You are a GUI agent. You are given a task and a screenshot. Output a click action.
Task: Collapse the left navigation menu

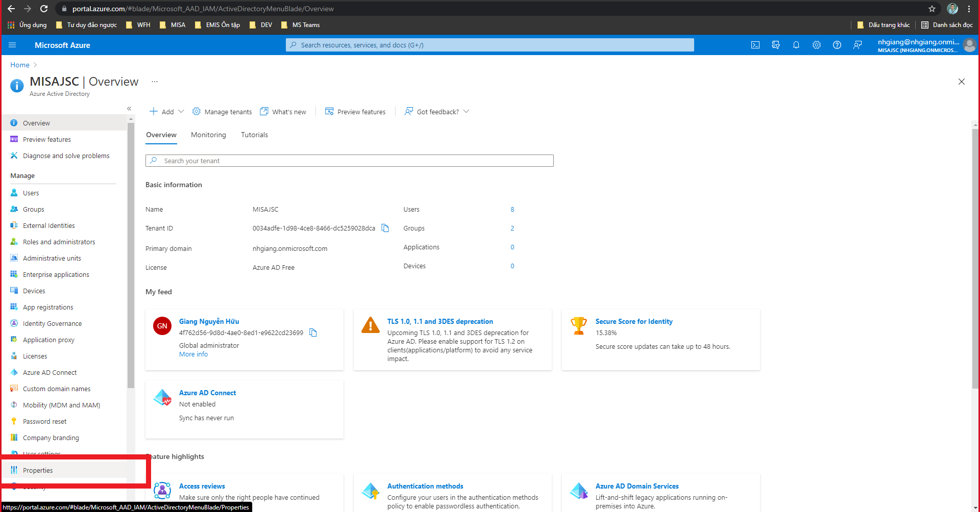click(129, 109)
